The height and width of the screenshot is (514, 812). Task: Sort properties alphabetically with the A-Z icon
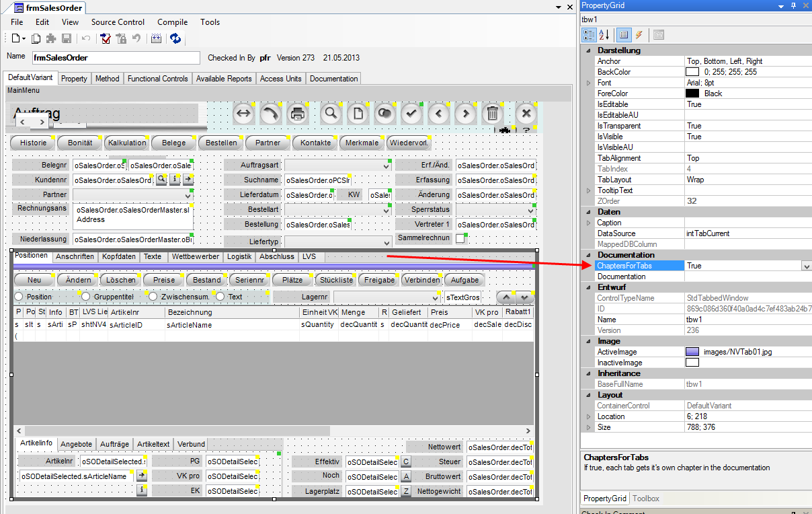tap(604, 34)
